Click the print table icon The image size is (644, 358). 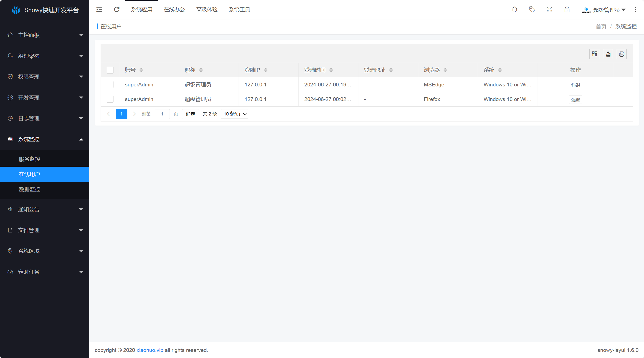[x=622, y=54]
